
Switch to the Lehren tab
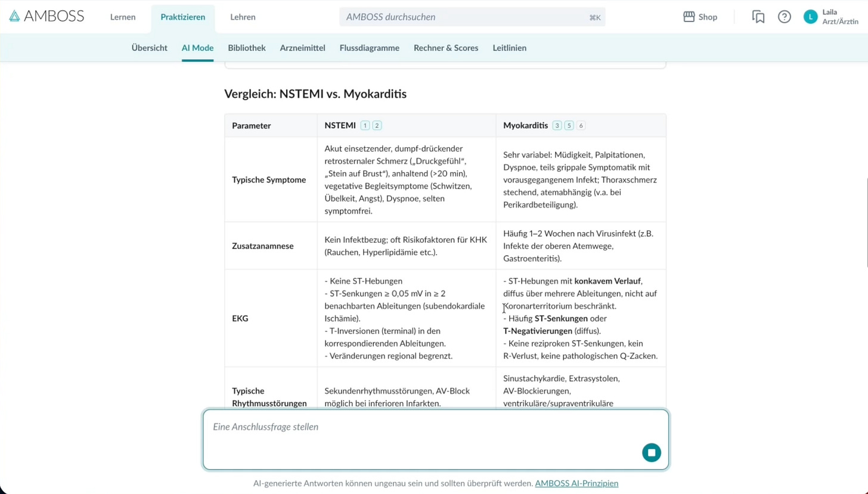[243, 17]
